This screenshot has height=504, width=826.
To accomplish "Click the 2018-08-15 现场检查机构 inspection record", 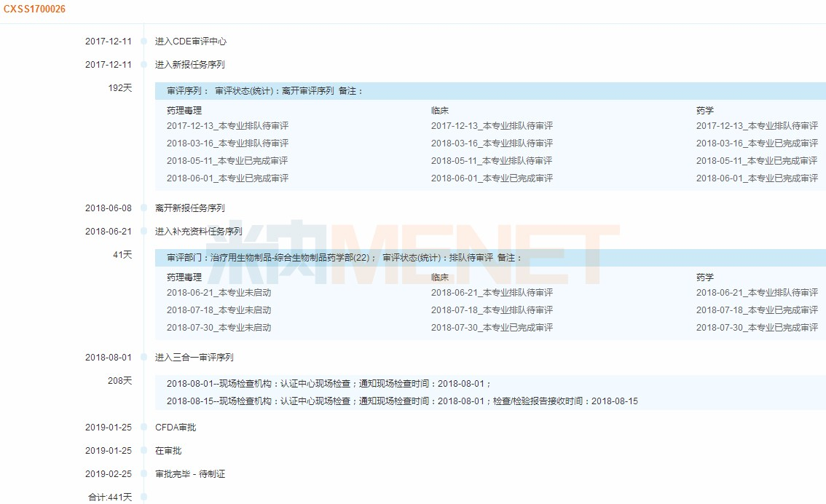I will coord(402,401).
